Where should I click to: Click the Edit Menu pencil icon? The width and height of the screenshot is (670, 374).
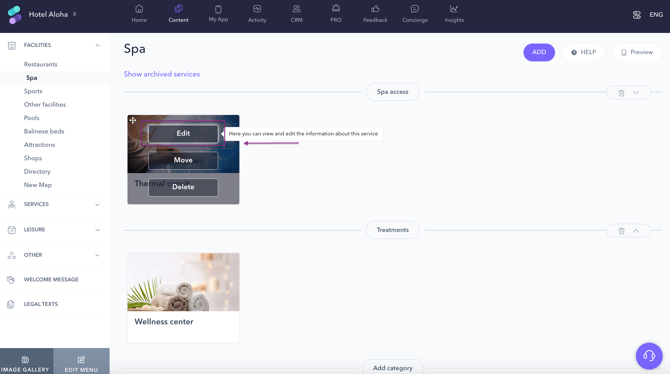click(81, 360)
